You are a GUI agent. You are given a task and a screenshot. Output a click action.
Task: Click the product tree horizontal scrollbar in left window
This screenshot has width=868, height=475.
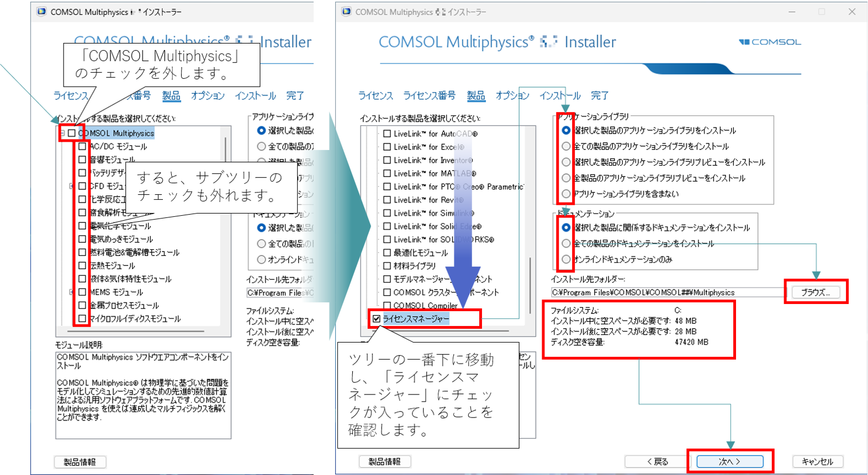click(136, 331)
